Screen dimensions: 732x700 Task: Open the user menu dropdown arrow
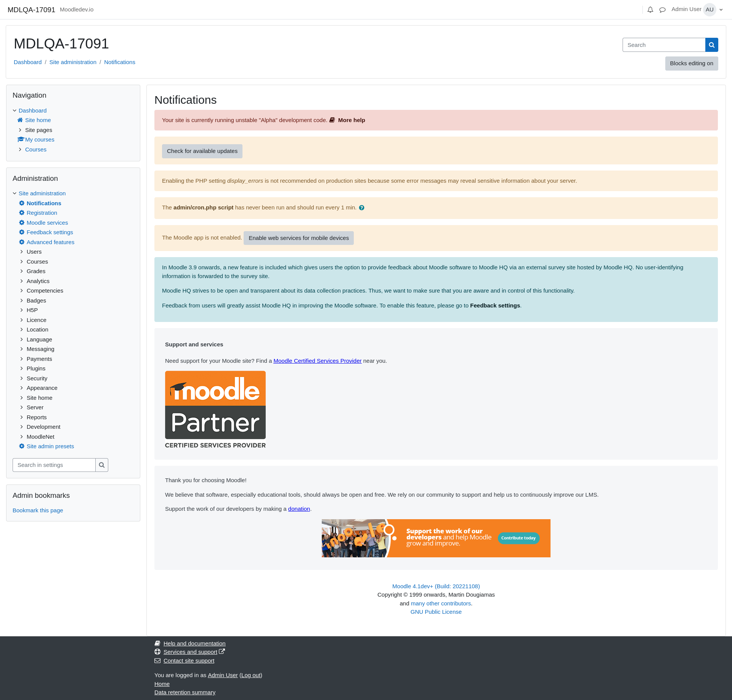point(721,10)
